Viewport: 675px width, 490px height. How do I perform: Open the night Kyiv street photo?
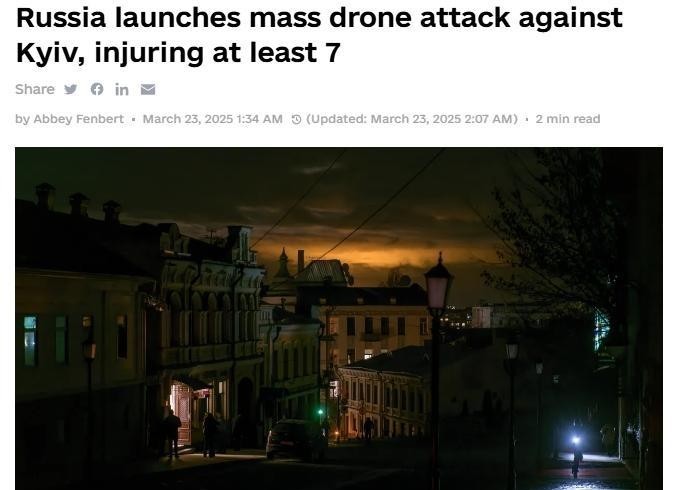click(x=339, y=319)
